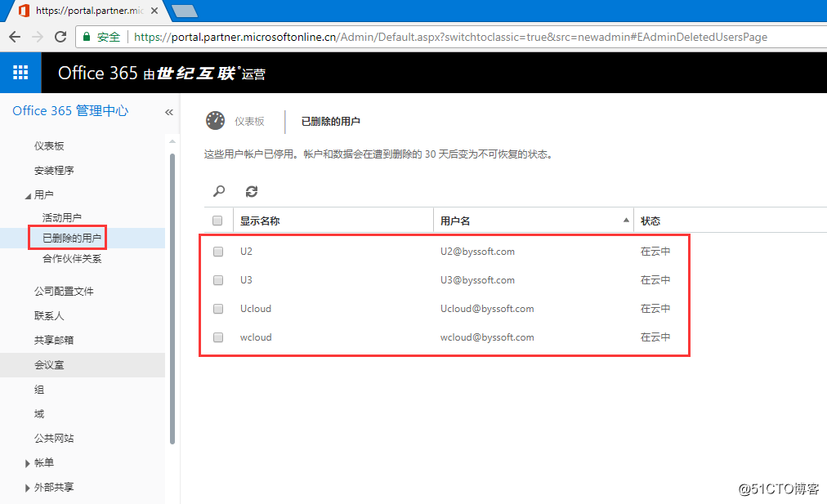Select 已删除的用户 in the sidebar
The image size is (827, 504).
[x=72, y=239]
